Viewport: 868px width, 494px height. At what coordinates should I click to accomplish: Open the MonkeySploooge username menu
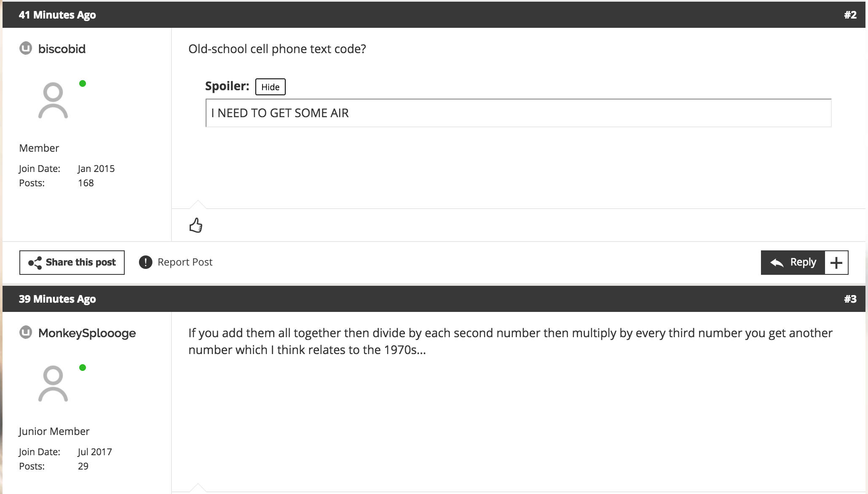tap(87, 333)
